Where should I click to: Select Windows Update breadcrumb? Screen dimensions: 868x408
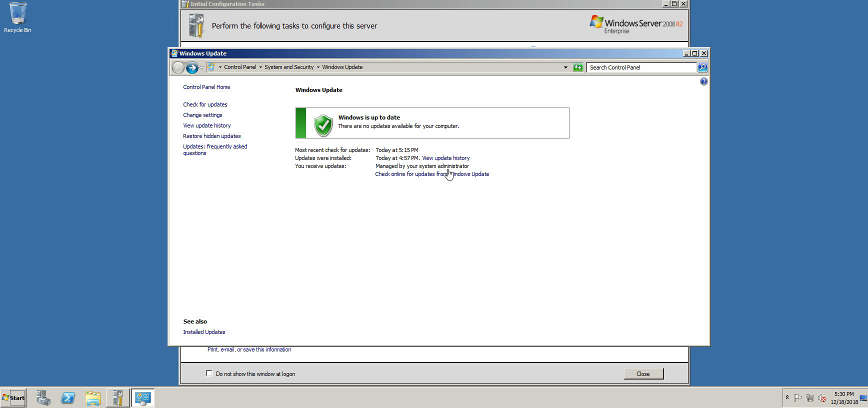(342, 67)
